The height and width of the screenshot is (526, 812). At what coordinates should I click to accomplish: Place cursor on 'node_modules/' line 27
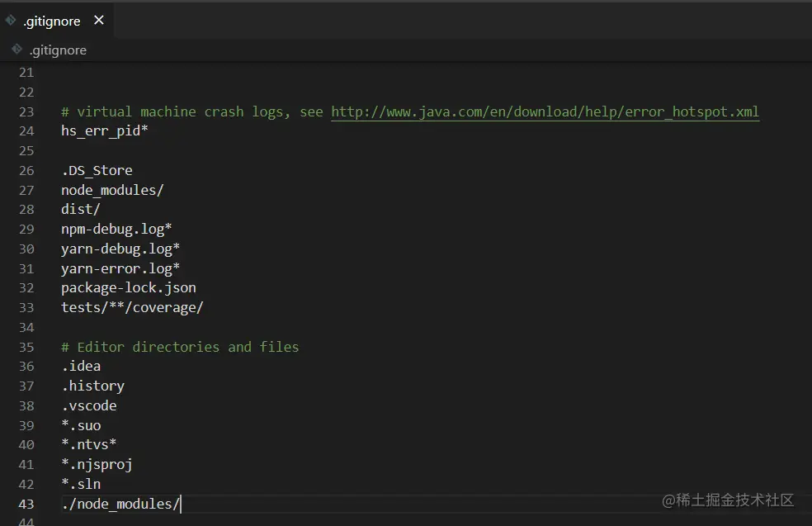coord(112,190)
